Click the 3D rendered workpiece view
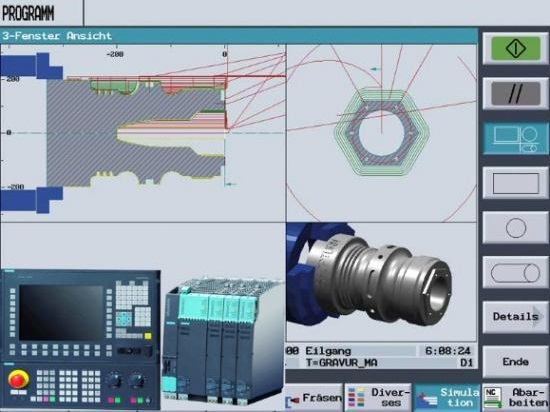550x412 pixels. 382,282
